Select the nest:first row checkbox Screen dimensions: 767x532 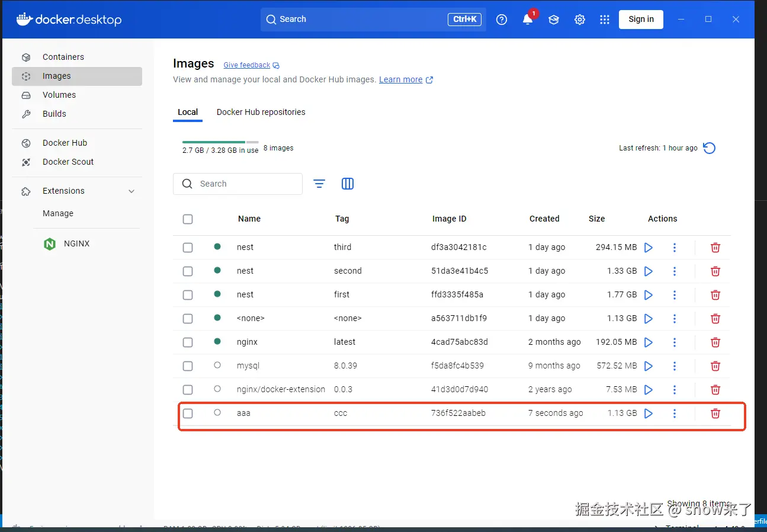pyautogui.click(x=188, y=295)
